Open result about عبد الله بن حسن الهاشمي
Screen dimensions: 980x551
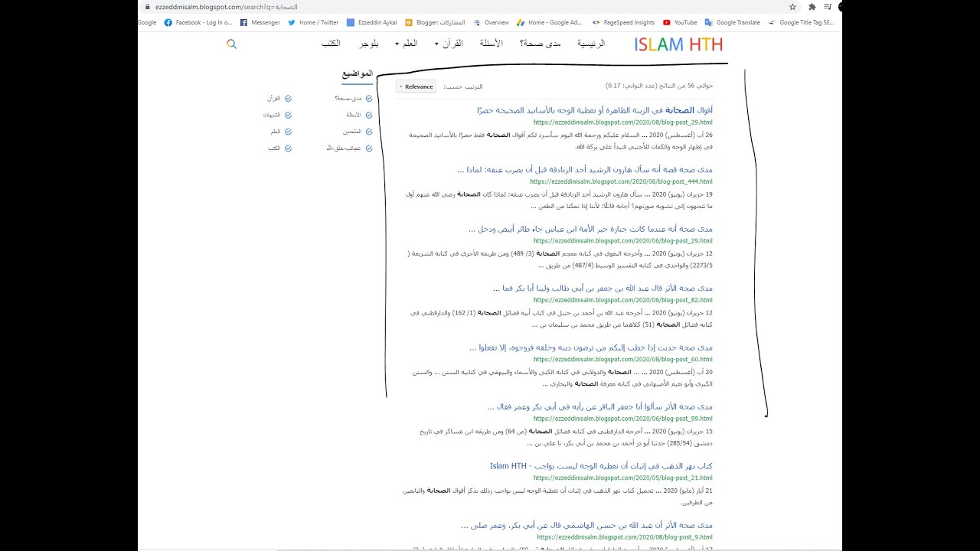[x=586, y=525]
